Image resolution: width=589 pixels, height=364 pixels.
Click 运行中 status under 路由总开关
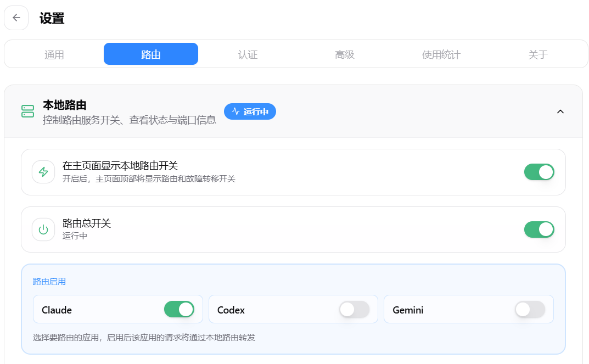tap(75, 236)
